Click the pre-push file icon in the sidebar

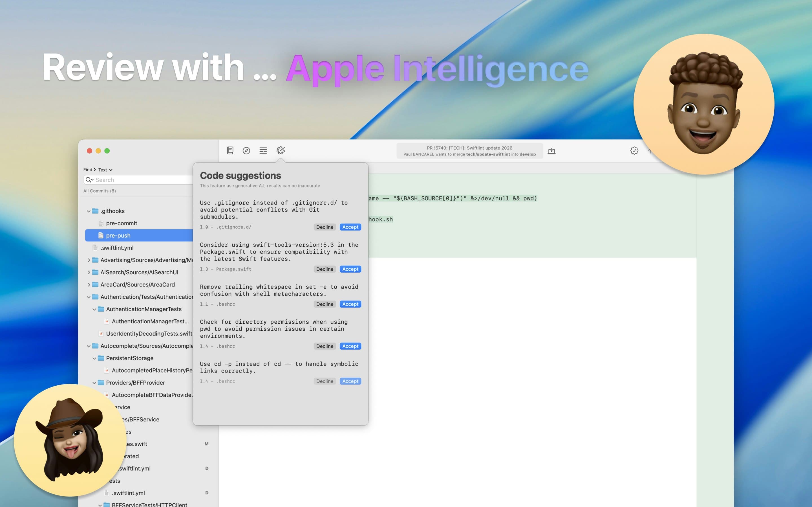point(101,235)
